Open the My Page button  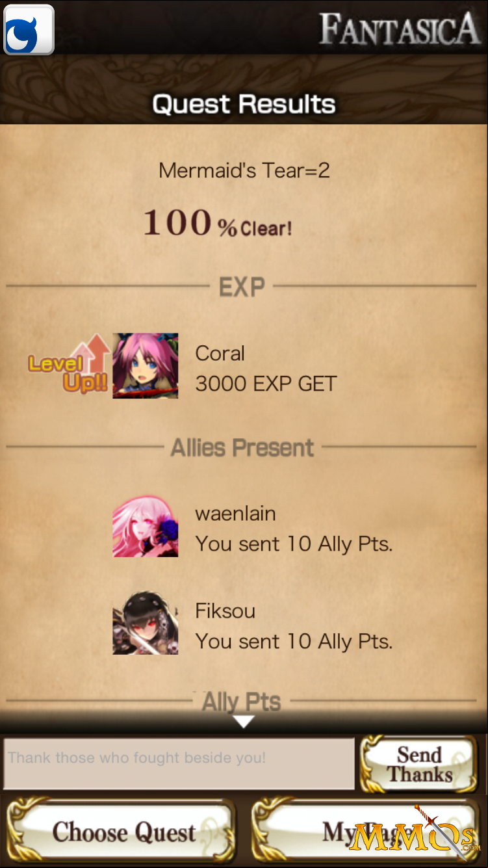pos(366,832)
